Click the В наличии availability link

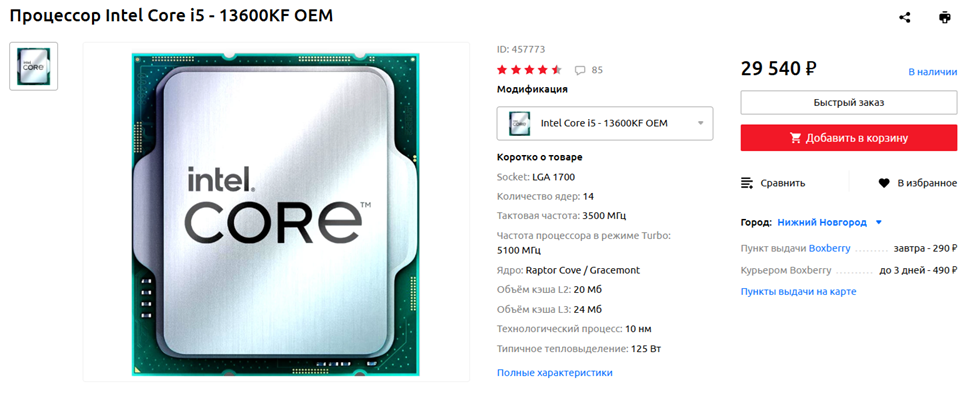point(932,72)
